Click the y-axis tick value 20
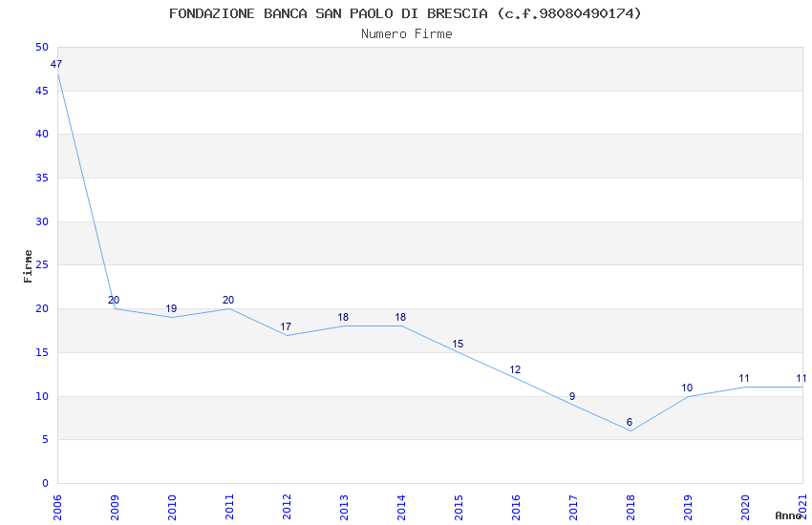Image resolution: width=812 pixels, height=525 pixels. [42, 308]
